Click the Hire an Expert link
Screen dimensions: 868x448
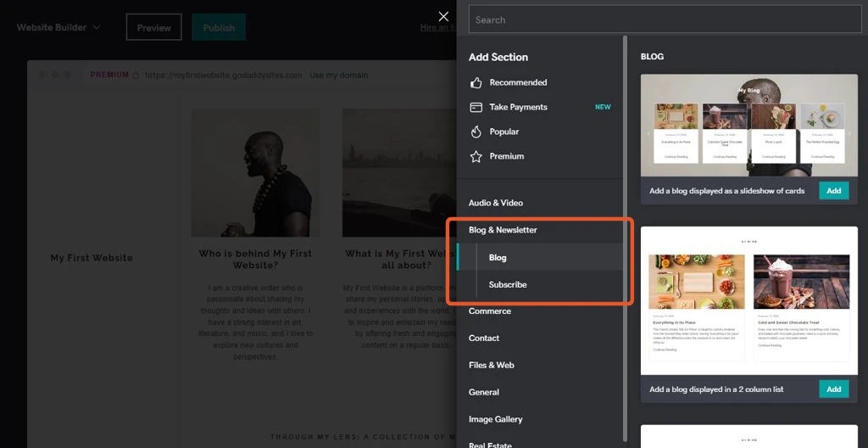(438, 27)
